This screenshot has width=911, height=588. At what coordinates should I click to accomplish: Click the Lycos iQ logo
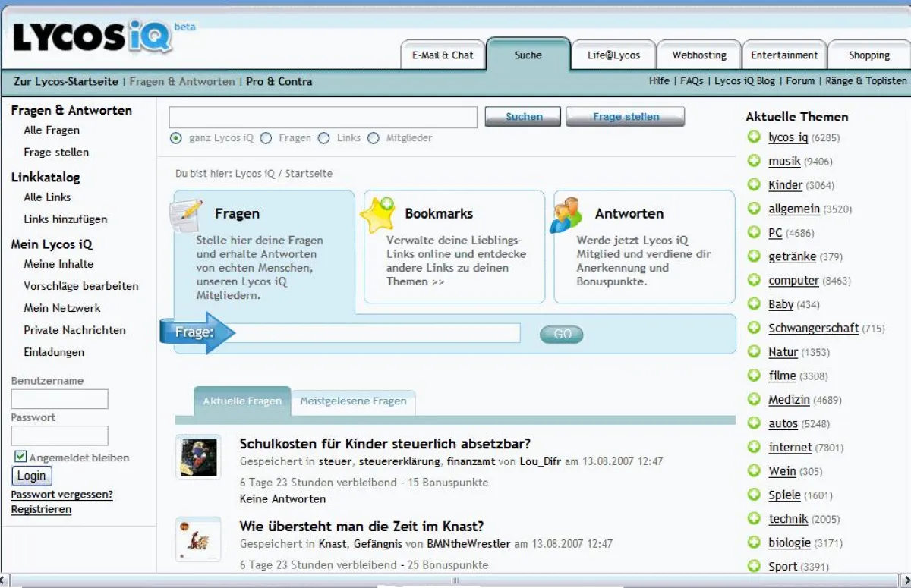[93, 36]
